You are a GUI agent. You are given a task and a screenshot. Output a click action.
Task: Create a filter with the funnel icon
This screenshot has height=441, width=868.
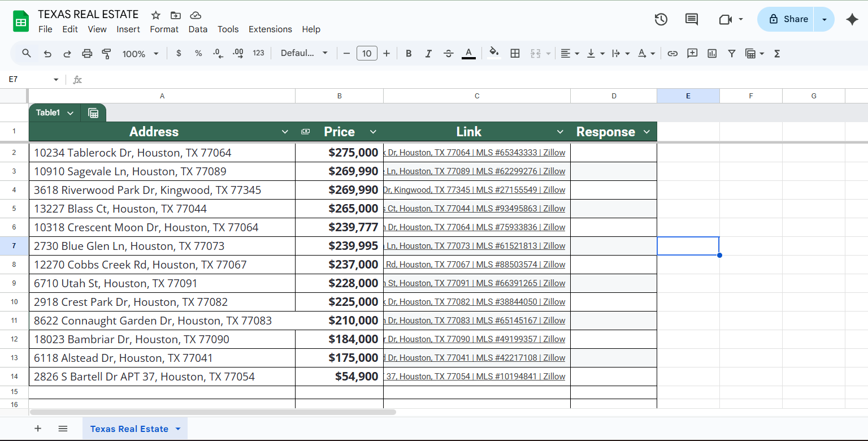(731, 53)
